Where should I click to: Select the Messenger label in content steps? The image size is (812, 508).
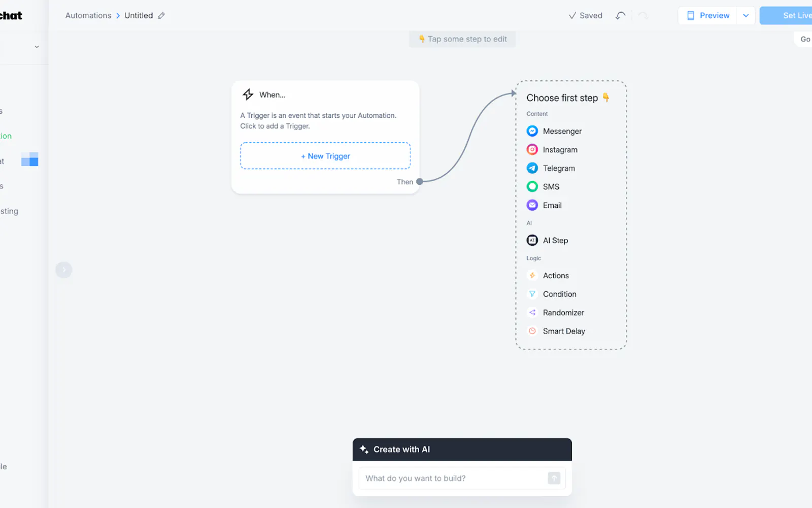click(562, 131)
